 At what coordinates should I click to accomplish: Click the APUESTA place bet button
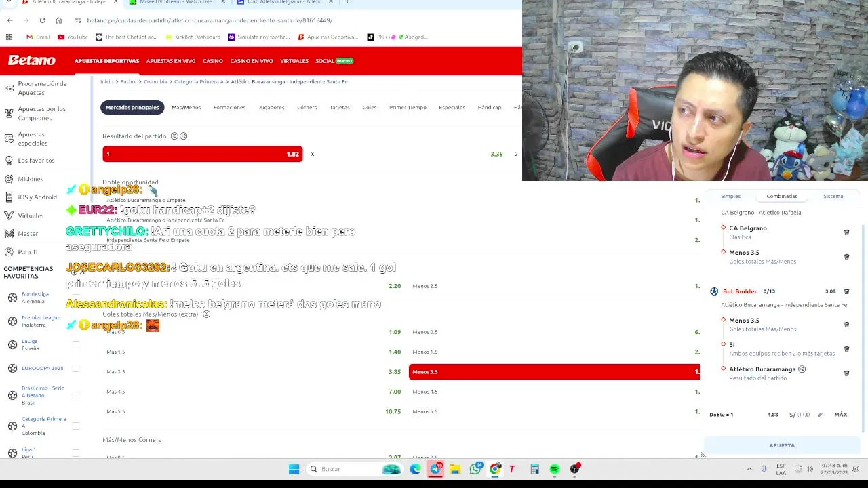(782, 445)
